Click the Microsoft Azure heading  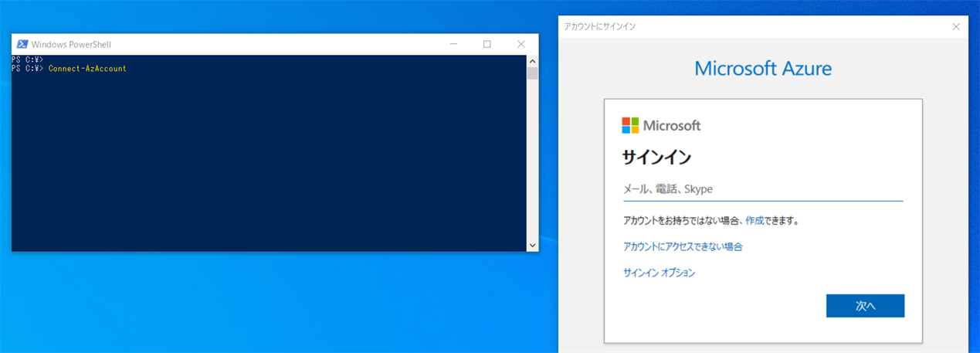[x=763, y=68]
